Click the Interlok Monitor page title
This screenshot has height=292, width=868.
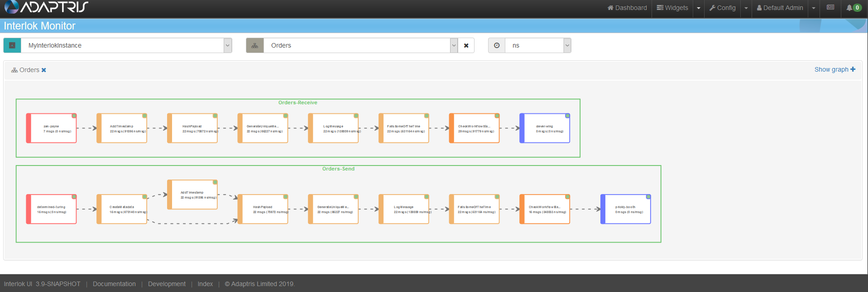pos(40,26)
